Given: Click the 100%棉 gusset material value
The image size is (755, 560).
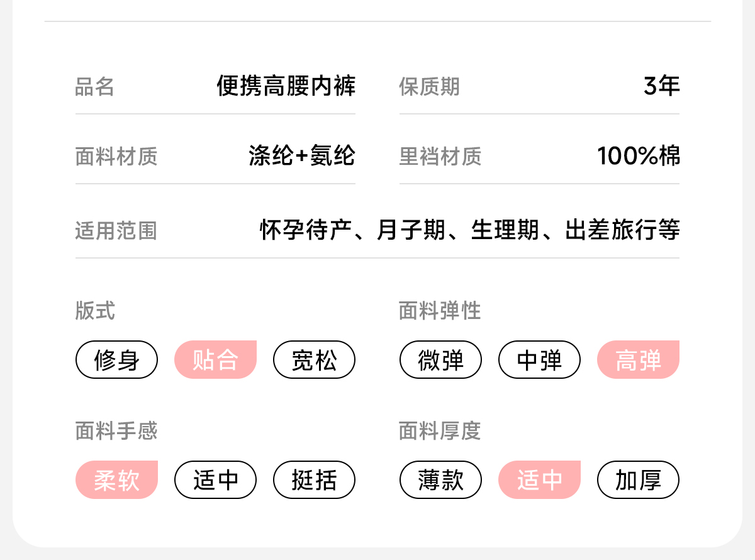Looking at the screenshot, I should [639, 155].
